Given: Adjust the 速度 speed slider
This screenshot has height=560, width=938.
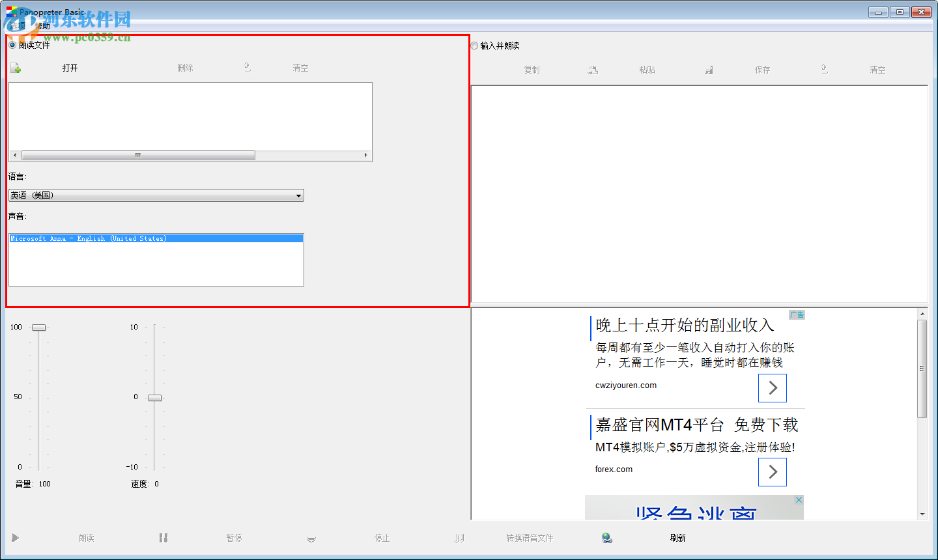Looking at the screenshot, I should point(154,397).
